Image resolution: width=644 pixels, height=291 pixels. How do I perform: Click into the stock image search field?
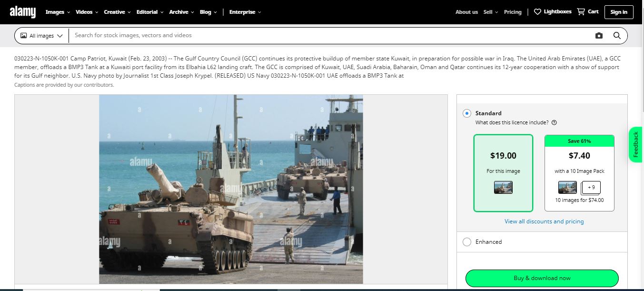point(328,36)
